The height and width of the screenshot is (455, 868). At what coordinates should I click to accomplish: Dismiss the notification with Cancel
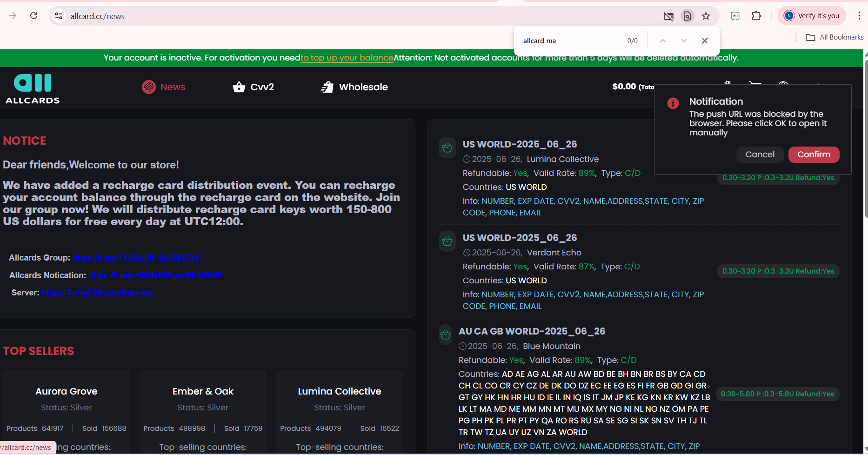760,154
